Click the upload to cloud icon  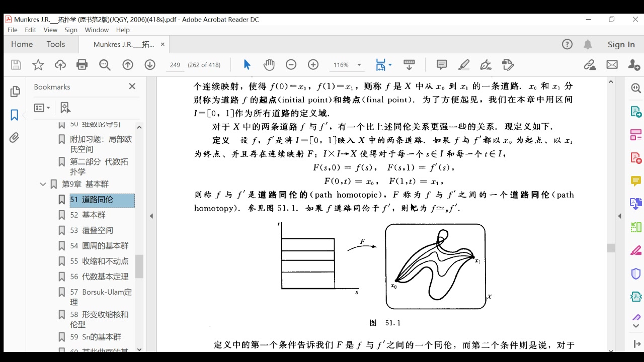point(60,65)
